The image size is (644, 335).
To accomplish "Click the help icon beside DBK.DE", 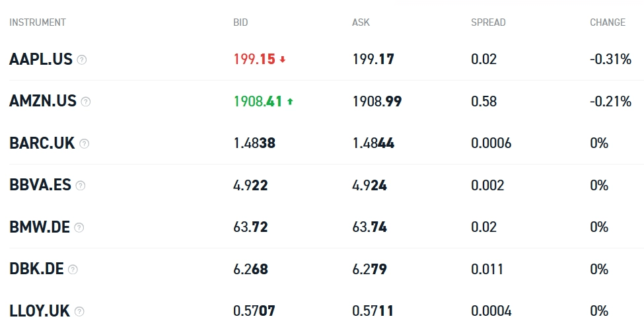I will pyautogui.click(x=73, y=270).
